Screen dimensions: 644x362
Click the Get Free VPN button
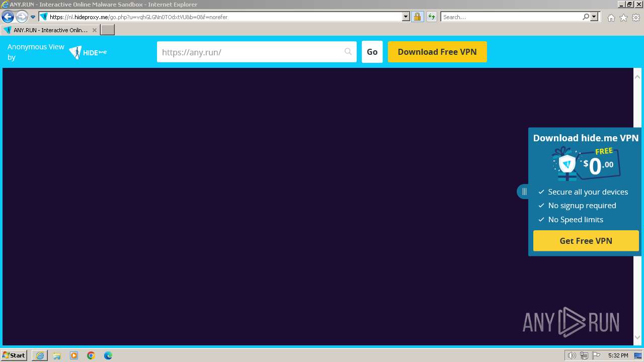pos(586,241)
